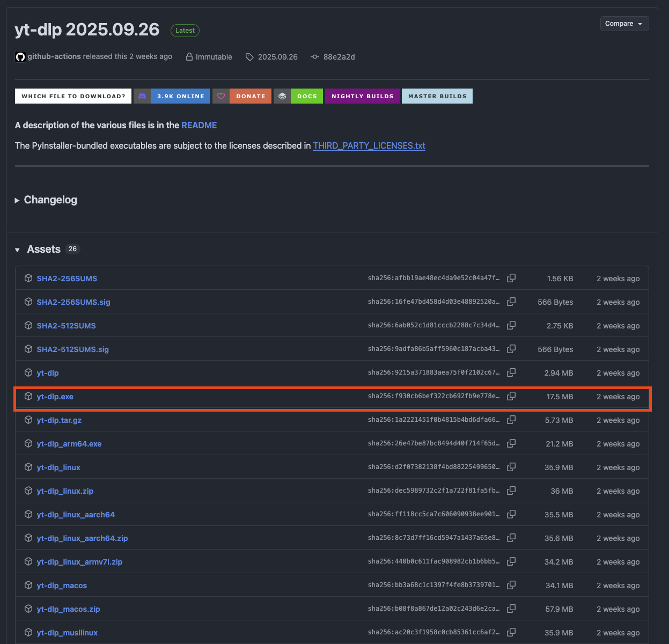
Task: Copy SHA256 hash for yt-dlp_linux_aarch64
Action: pos(511,514)
